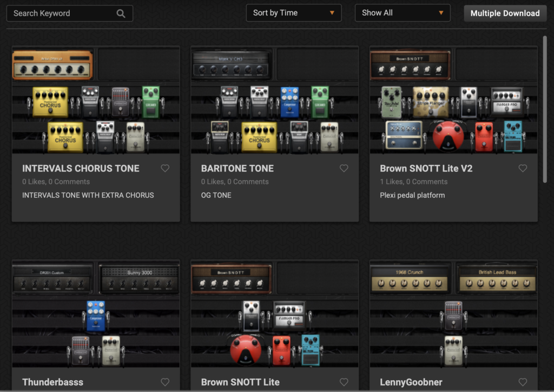The height and width of the screenshot is (392, 554).
Task: Open the INTERVALS CHORUS TONE preset title
Action: click(81, 169)
